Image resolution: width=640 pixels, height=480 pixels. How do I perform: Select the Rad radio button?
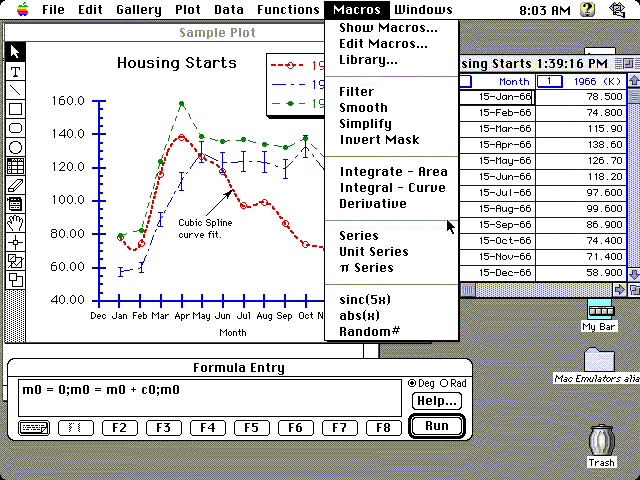[x=448, y=384]
